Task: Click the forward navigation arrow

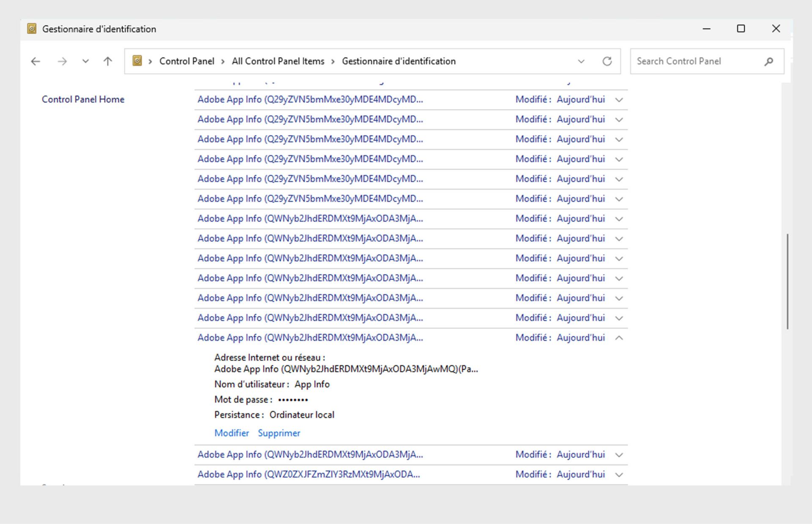Action: point(62,61)
